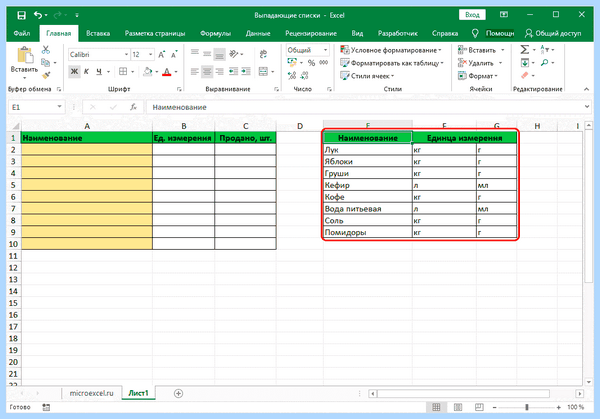This screenshot has height=419, width=600.
Task: Toggle center horizontal alignment
Action: point(207,72)
